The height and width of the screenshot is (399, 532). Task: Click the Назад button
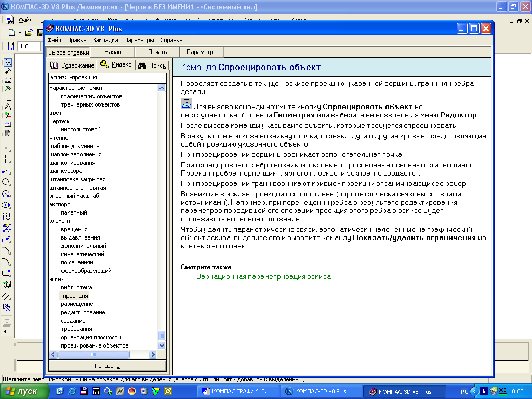point(113,52)
